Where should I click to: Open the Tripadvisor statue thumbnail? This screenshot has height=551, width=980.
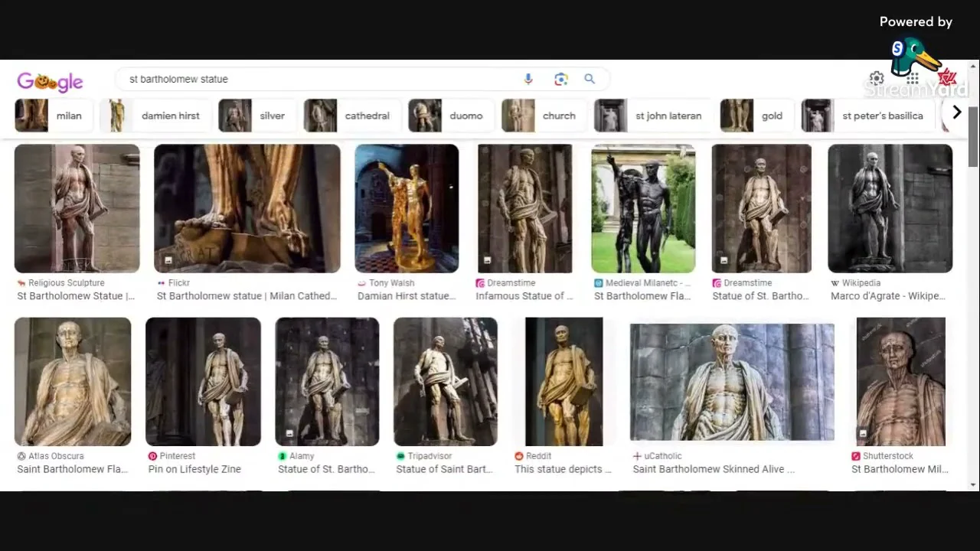tap(446, 382)
